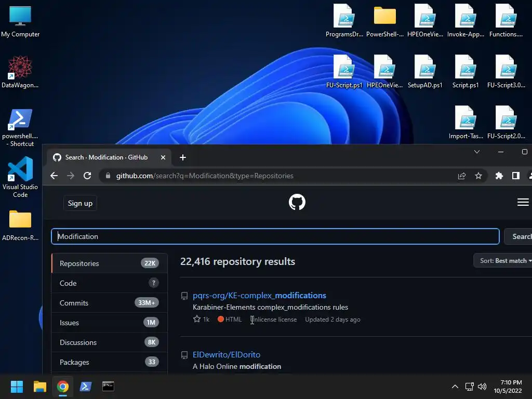Open Chrome side panel icon

pyautogui.click(x=516, y=176)
